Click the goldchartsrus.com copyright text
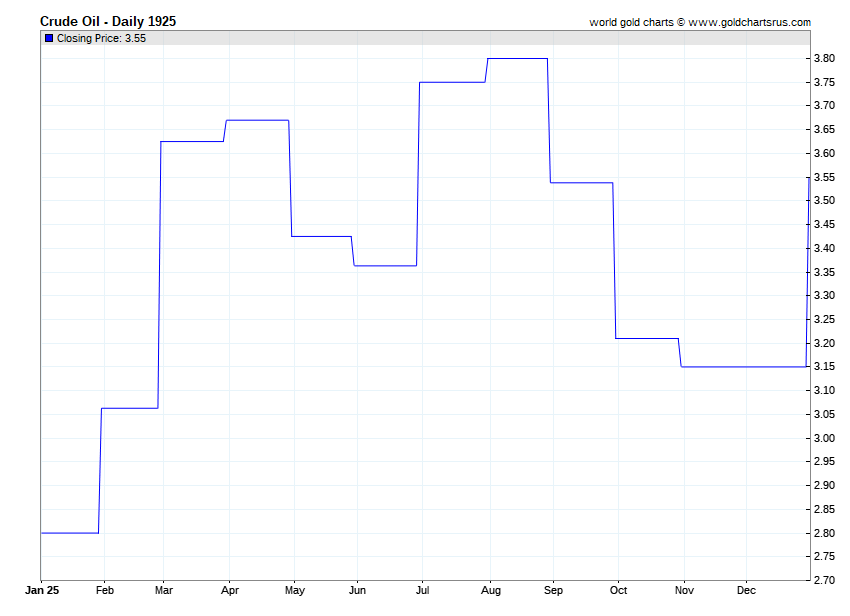Screen dimensions: 850x616 [x=700, y=22]
